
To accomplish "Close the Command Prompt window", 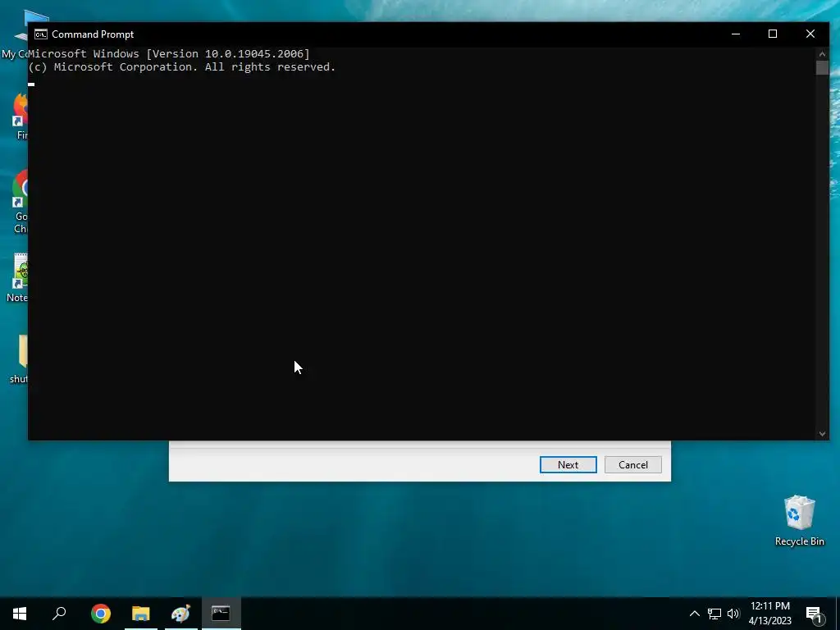I will pos(810,34).
